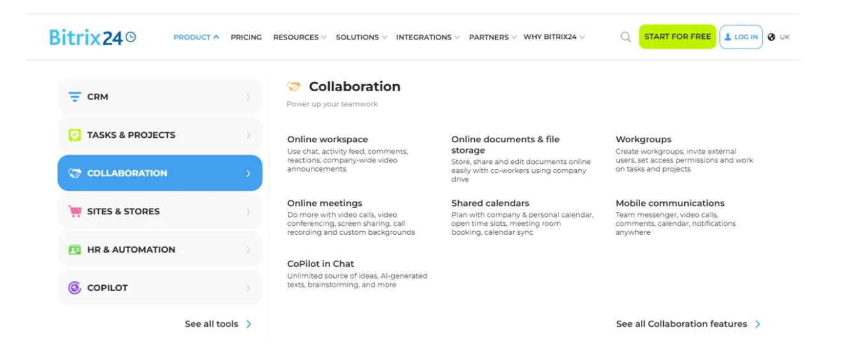Viewport: 868px width, 356px height.
Task: Open the Integrations dropdown
Action: pos(428,37)
